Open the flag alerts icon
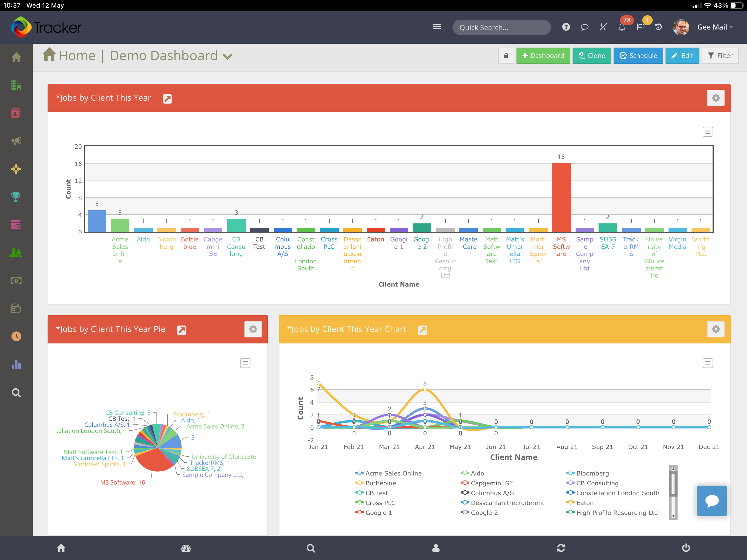 640,27
